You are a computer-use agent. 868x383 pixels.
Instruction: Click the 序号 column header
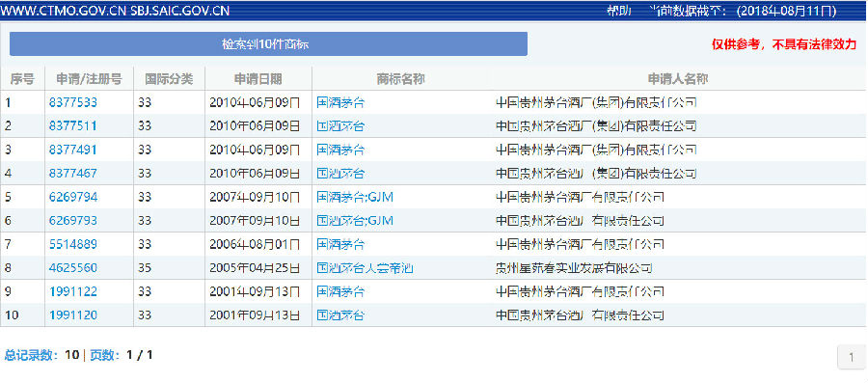(x=22, y=79)
